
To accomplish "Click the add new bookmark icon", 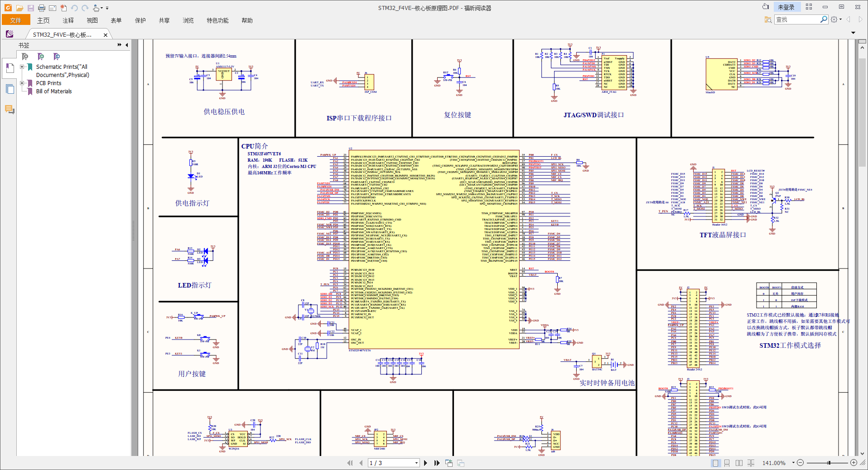I will click(41, 56).
